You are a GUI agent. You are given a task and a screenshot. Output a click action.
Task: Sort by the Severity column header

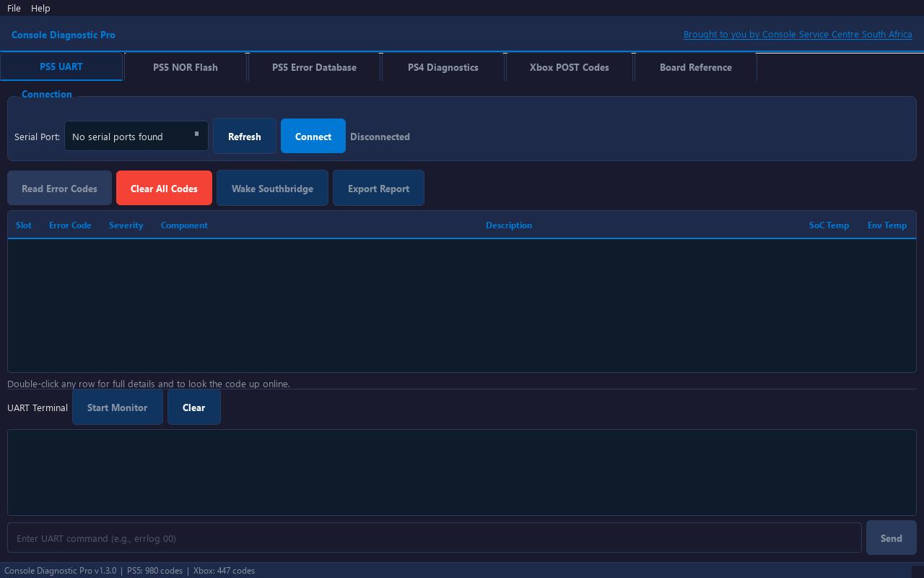[x=126, y=225]
